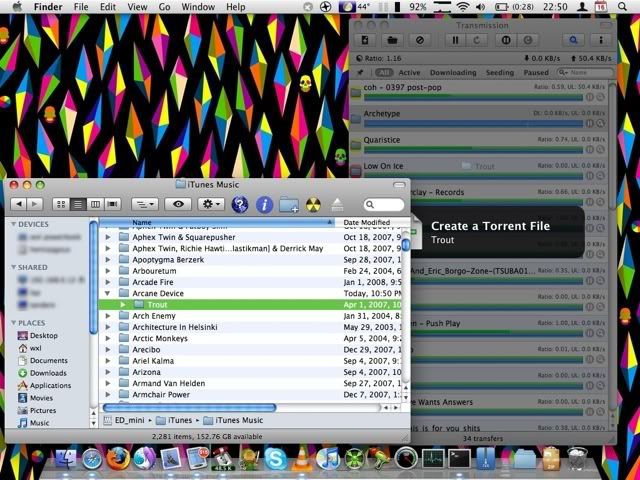Click Create torrent file icon in Transmission
Screen dimensions: 640x480
coord(366,40)
